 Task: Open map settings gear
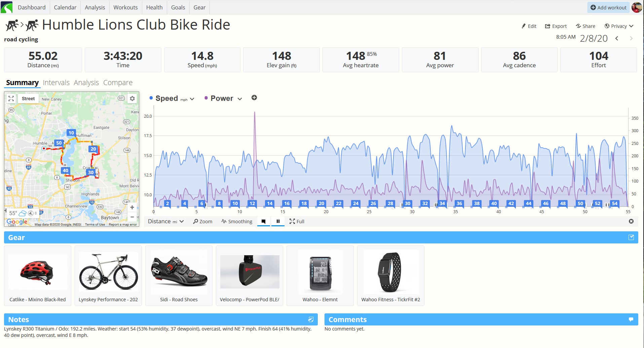[x=132, y=99]
